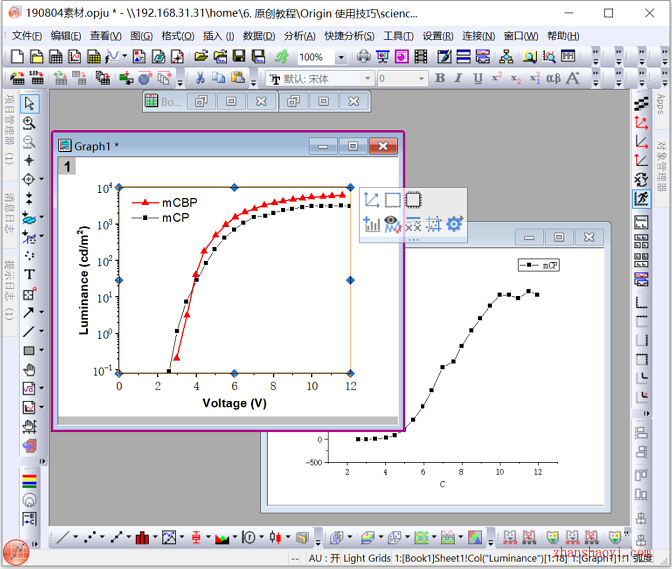Click the layer 1 button in Graph1
This screenshot has width=672, height=569.
pos(67,166)
